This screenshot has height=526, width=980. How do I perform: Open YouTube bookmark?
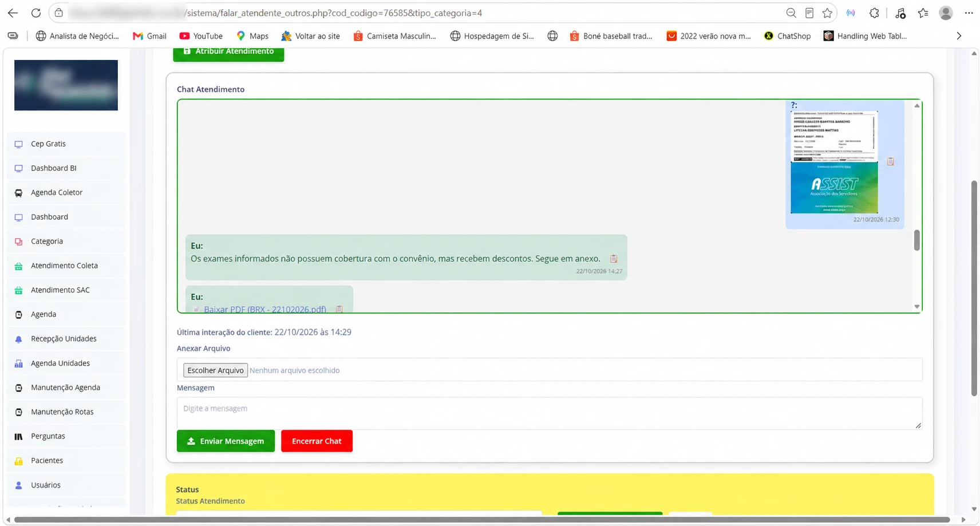[201, 36]
